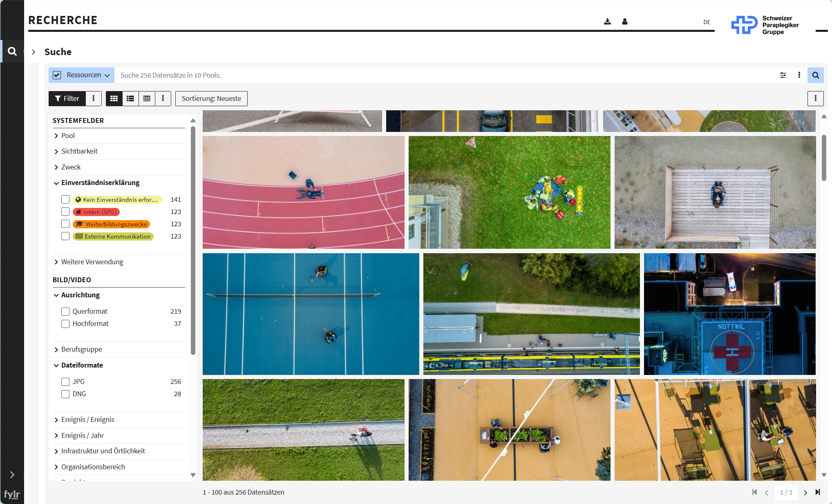Switch to table view
832x504 pixels.
click(x=147, y=98)
